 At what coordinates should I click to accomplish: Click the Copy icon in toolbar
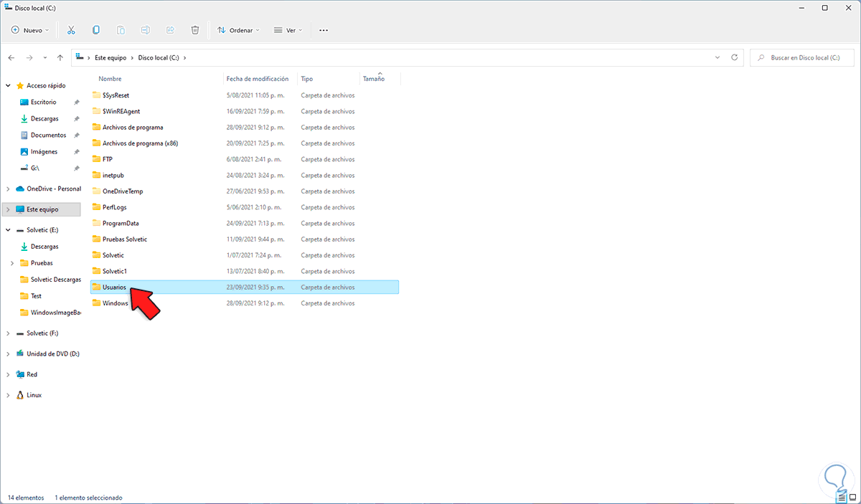click(96, 30)
